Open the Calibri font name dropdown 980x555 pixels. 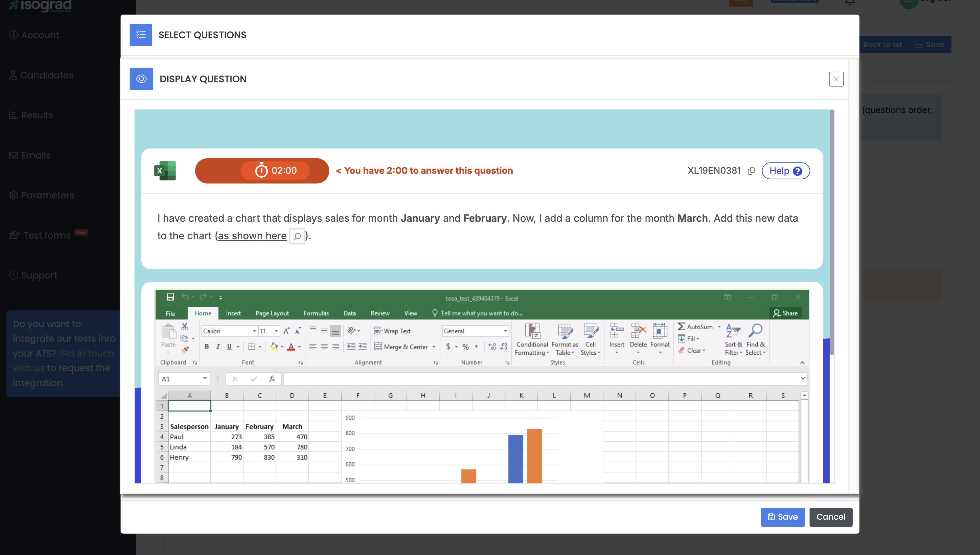[x=254, y=331]
